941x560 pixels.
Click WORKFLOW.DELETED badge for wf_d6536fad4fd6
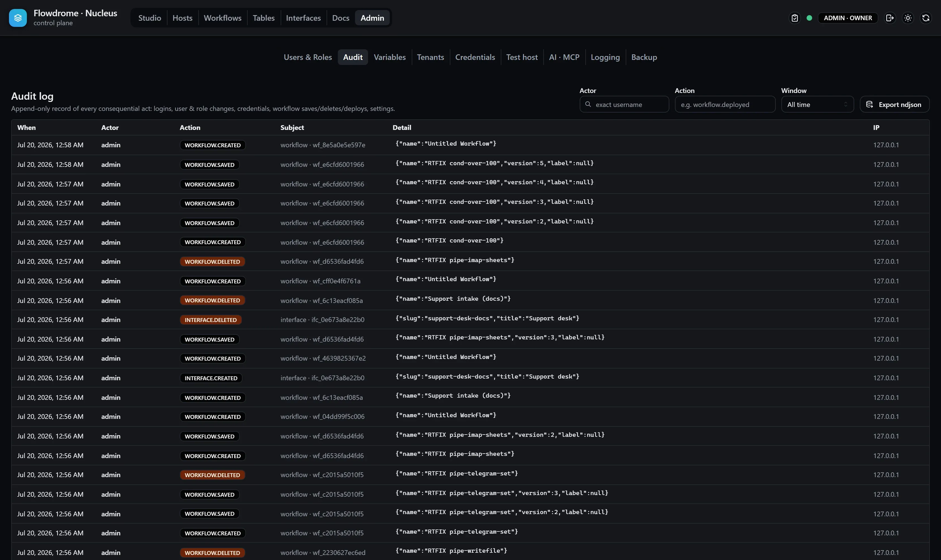tap(212, 262)
